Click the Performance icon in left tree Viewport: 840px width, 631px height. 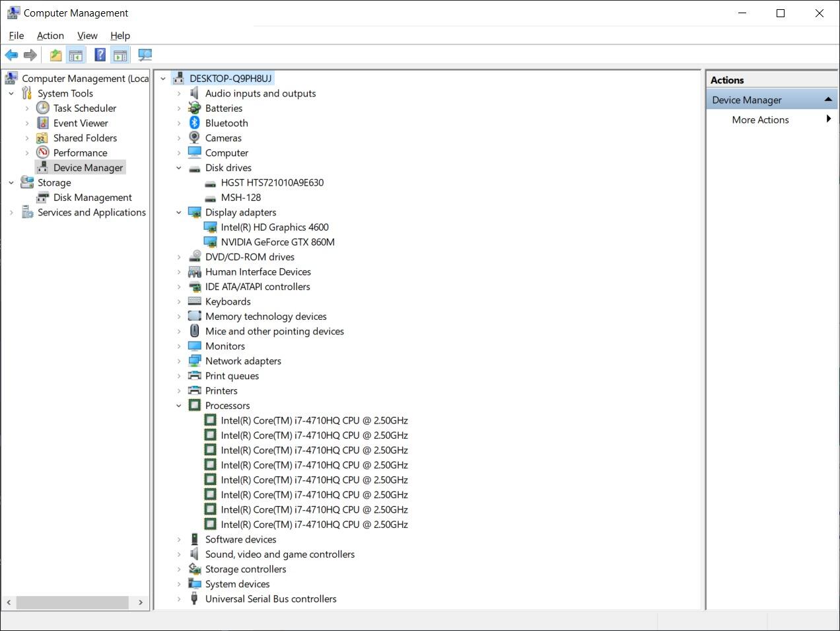click(43, 153)
